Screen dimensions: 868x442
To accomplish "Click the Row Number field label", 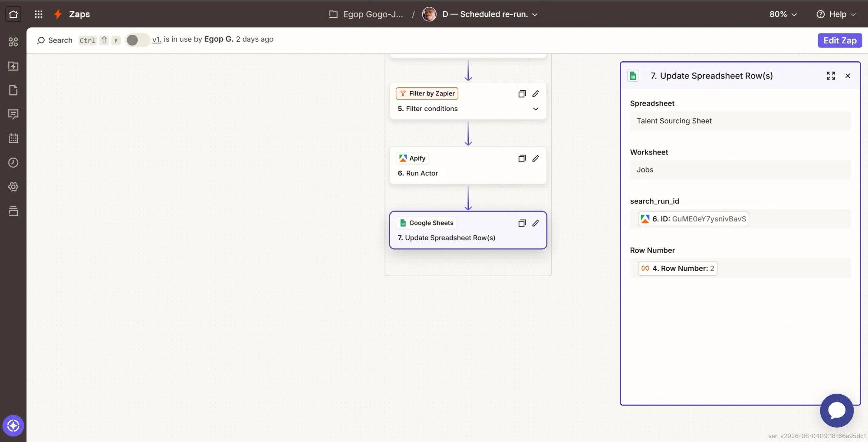I will click(x=652, y=251).
